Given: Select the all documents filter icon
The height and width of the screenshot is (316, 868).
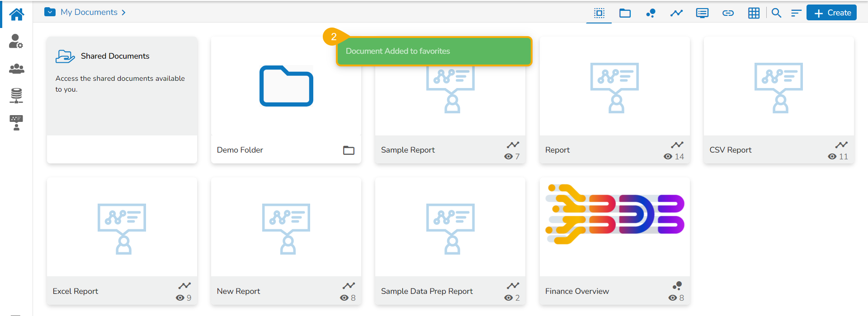Looking at the screenshot, I should coord(599,13).
